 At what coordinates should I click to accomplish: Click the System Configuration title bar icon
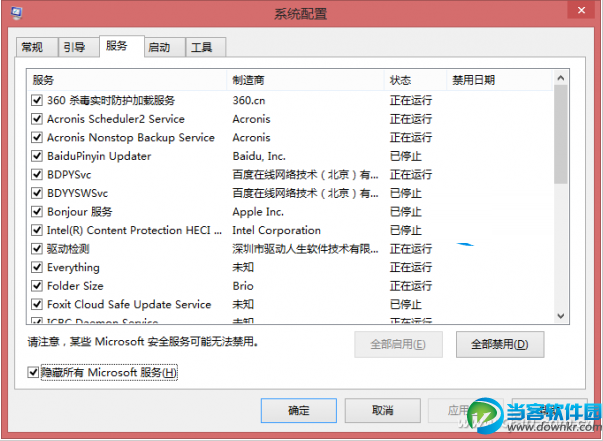[x=16, y=13]
